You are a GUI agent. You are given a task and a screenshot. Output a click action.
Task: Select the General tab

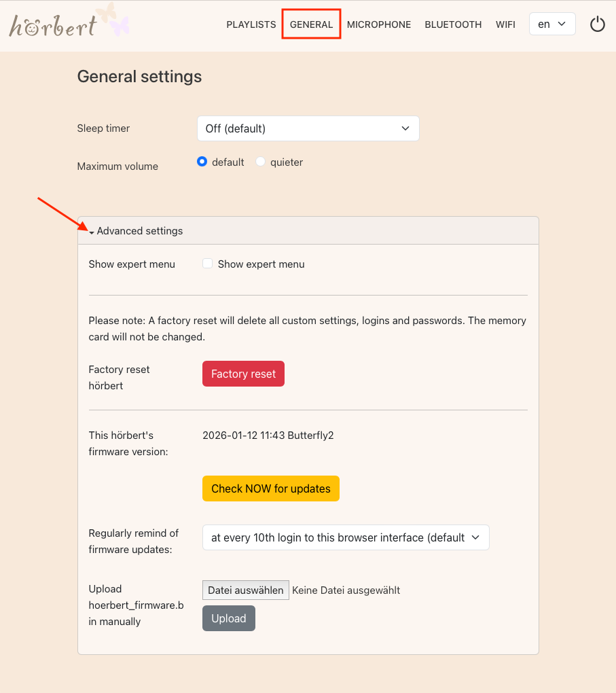click(x=311, y=24)
